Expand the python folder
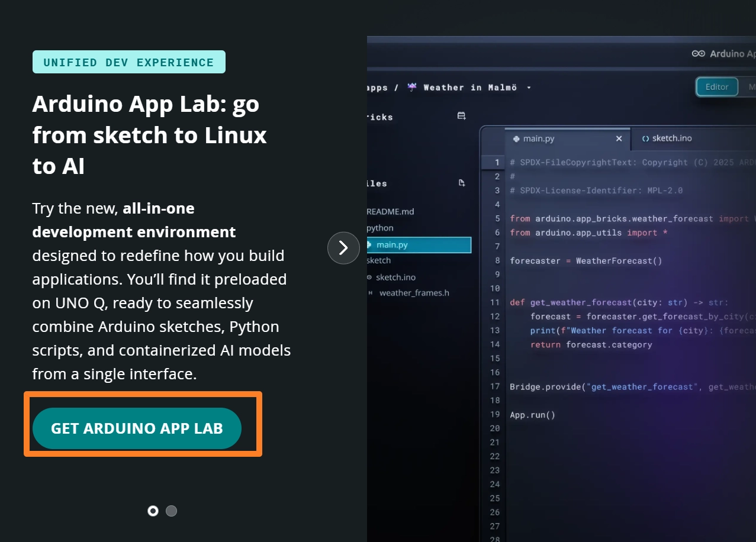The image size is (756, 542). point(380,228)
